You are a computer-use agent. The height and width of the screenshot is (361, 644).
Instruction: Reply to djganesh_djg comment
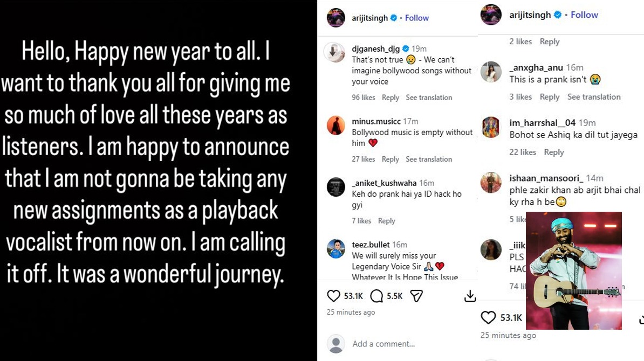coord(390,98)
